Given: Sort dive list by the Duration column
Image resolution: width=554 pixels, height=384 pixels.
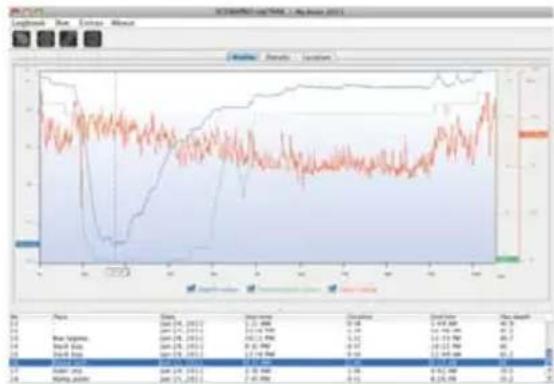Looking at the screenshot, I should point(360,317).
